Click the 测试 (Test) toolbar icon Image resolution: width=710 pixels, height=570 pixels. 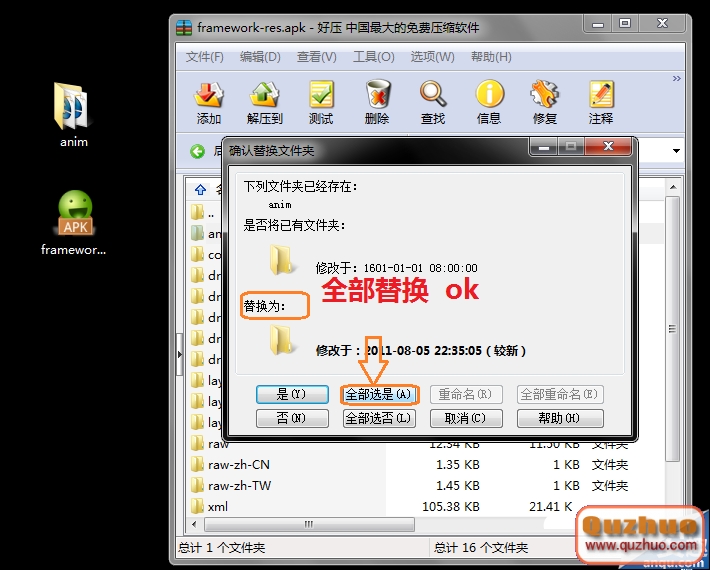point(321,94)
